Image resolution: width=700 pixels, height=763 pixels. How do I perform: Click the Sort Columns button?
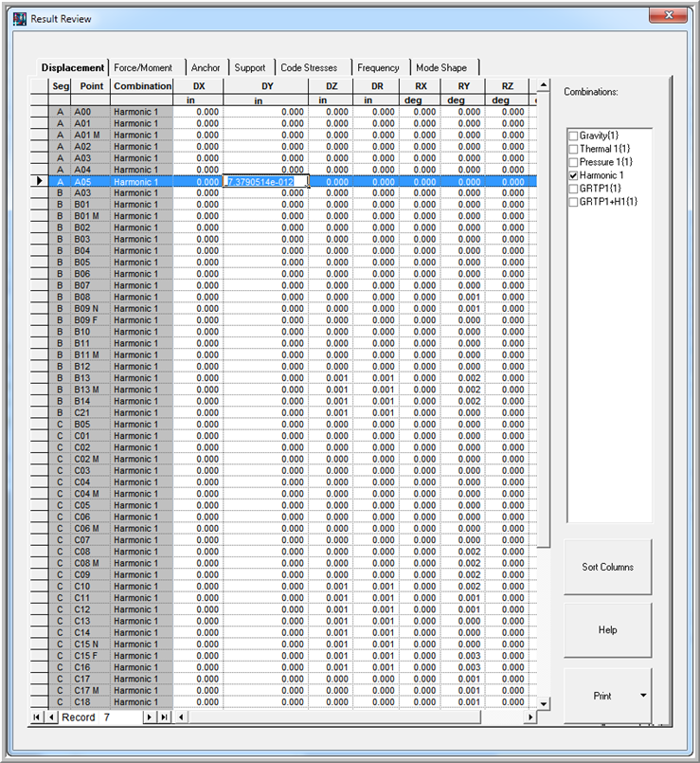point(607,567)
